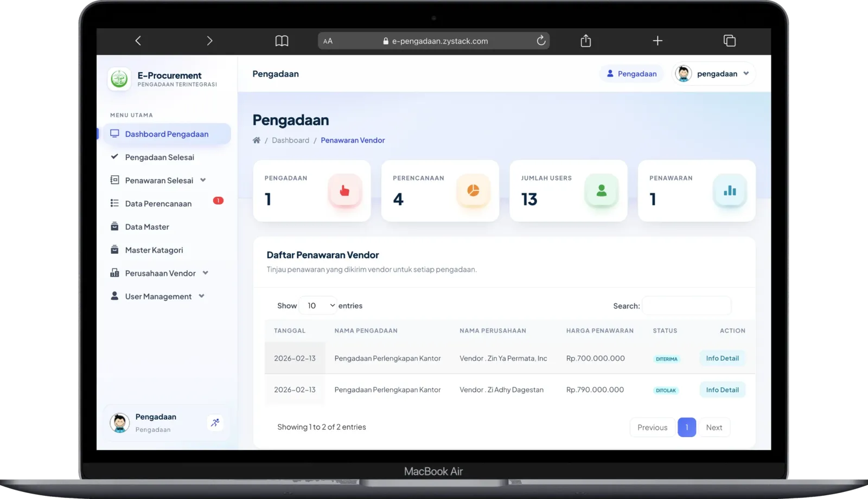Click the Search input field
The width and height of the screenshot is (868, 499).
click(x=686, y=306)
